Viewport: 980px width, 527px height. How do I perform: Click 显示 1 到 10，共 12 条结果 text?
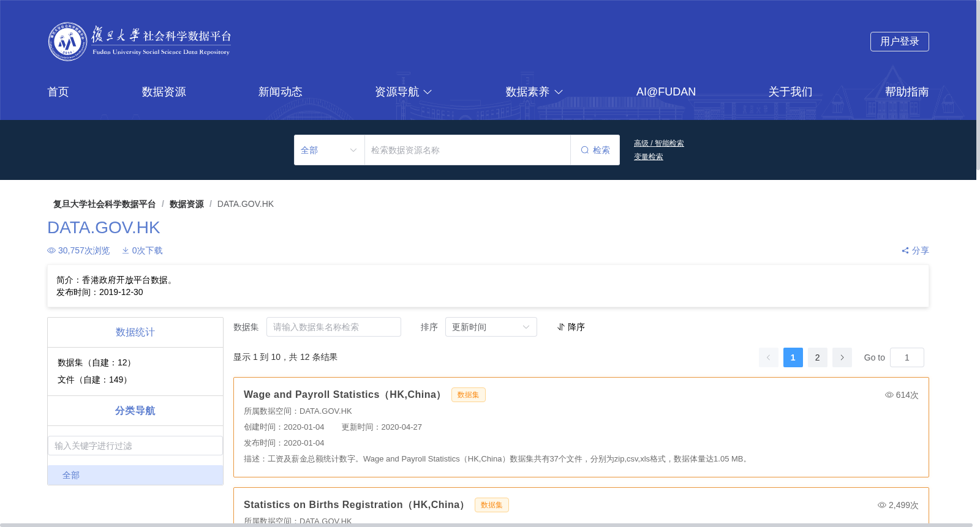coord(285,357)
